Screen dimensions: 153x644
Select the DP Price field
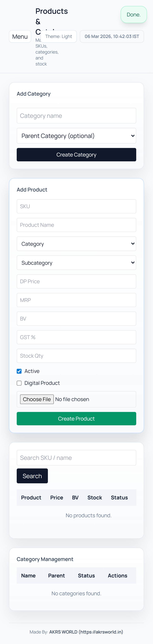(x=76, y=282)
